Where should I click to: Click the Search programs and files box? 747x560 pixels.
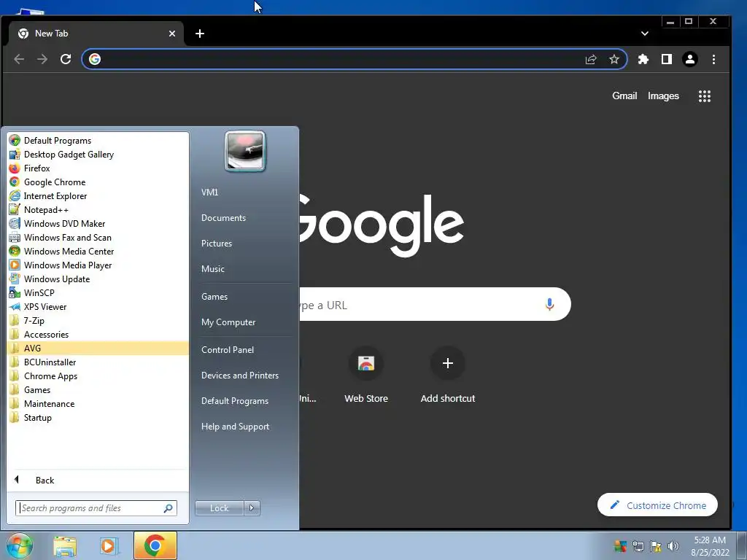pos(96,508)
